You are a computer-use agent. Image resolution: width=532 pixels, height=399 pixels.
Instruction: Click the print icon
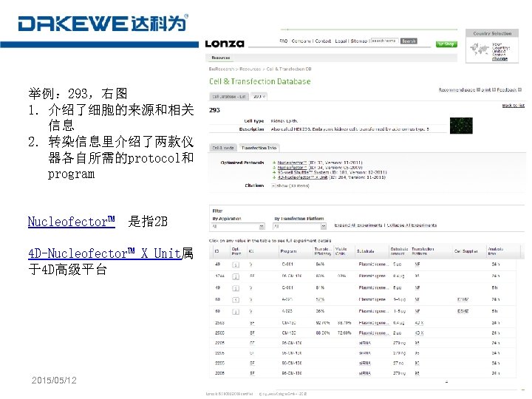tap(494, 90)
